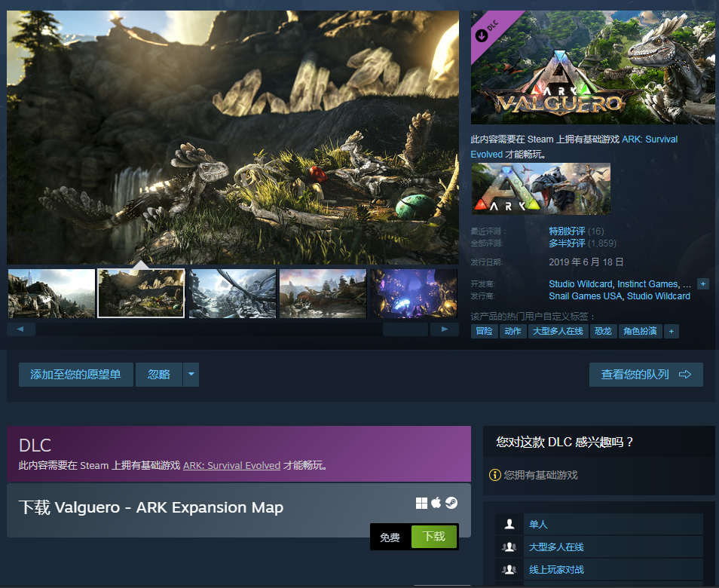Click the release date 2019 年 6 月 18 日
Viewport: 719px width, 588px height.
(586, 262)
